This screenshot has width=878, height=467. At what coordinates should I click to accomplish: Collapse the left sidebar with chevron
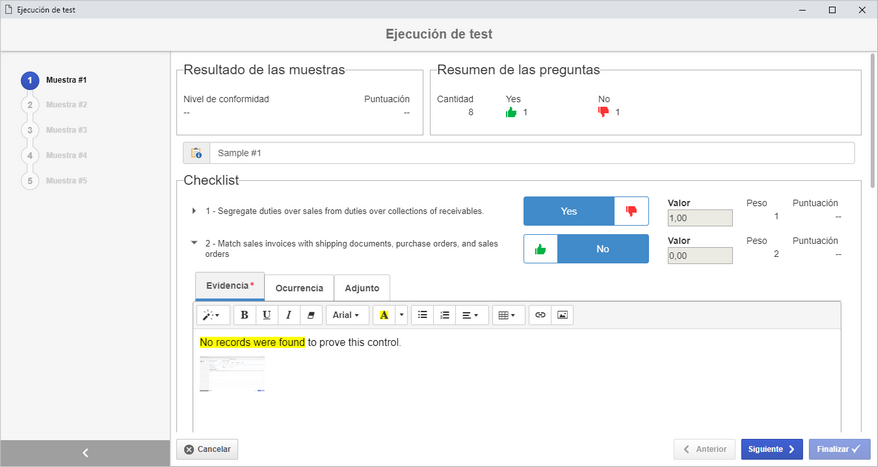point(85,453)
